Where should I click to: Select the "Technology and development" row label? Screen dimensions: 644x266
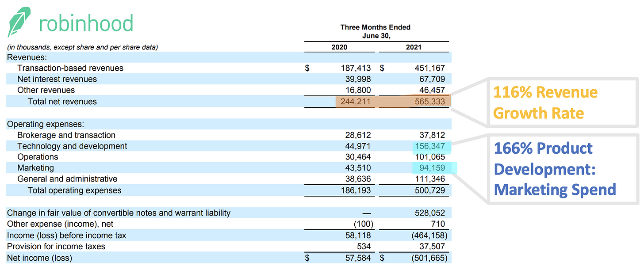72,146
